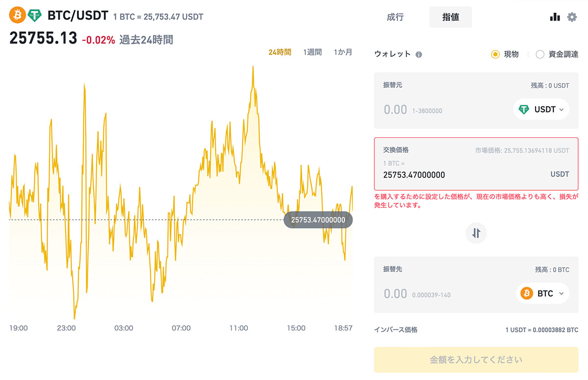Click the 15:00 time axis label
This screenshot has height=380, width=588.
[296, 328]
